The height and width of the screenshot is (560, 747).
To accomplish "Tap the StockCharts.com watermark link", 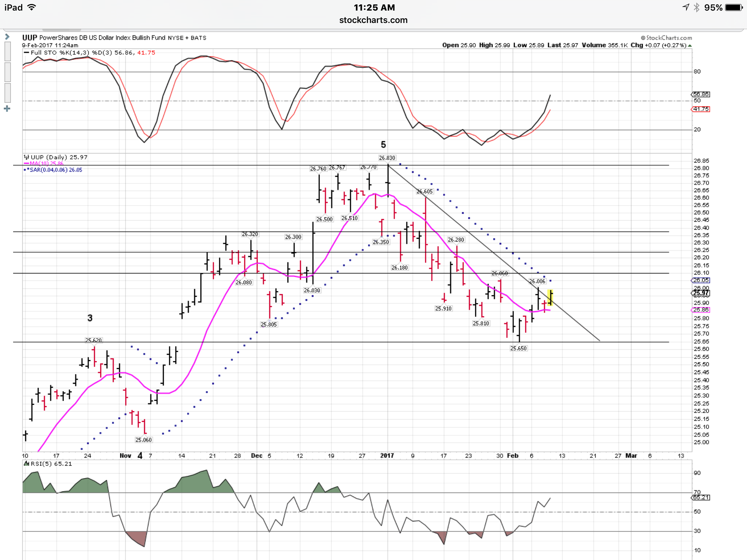I will pyautogui.click(x=666, y=38).
